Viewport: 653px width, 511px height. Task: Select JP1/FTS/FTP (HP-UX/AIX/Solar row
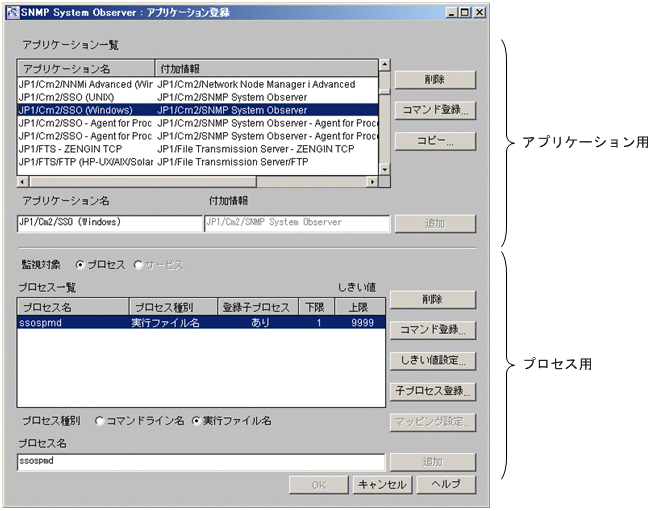click(198, 162)
